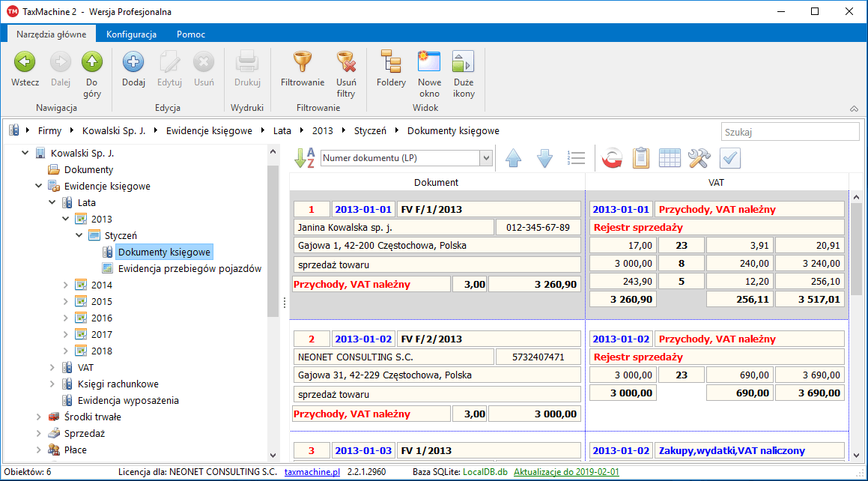The width and height of the screenshot is (868, 481).
Task: Open the taxmachine.pl link in status bar
Action: pyautogui.click(x=312, y=472)
